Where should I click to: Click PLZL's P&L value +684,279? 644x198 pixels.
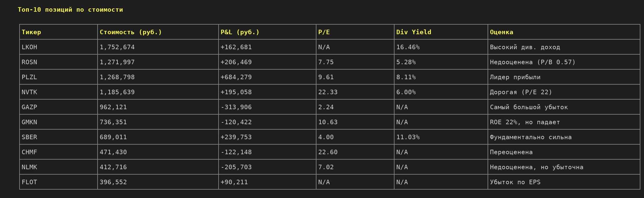236,77
